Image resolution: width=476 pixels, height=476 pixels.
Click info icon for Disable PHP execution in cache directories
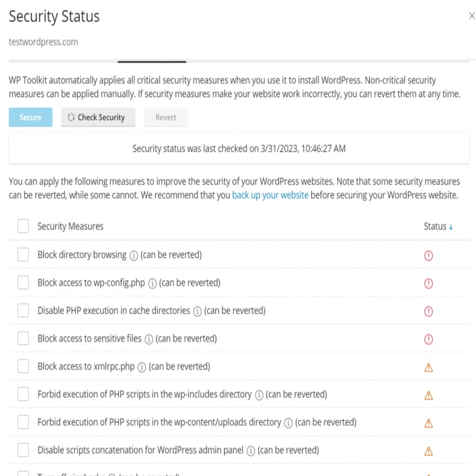pos(197,311)
